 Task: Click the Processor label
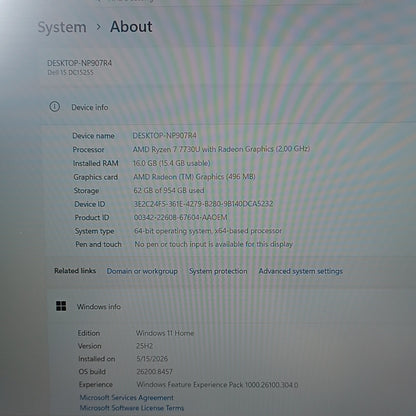click(x=88, y=150)
